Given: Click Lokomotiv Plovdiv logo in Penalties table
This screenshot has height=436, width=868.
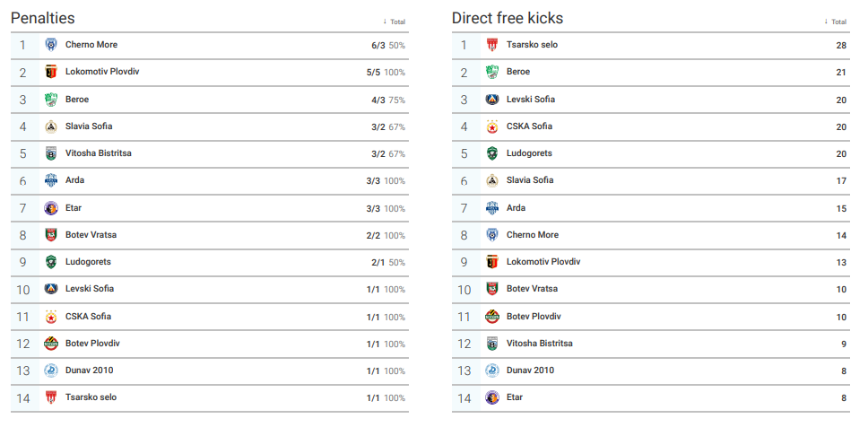Looking at the screenshot, I should click(51, 72).
